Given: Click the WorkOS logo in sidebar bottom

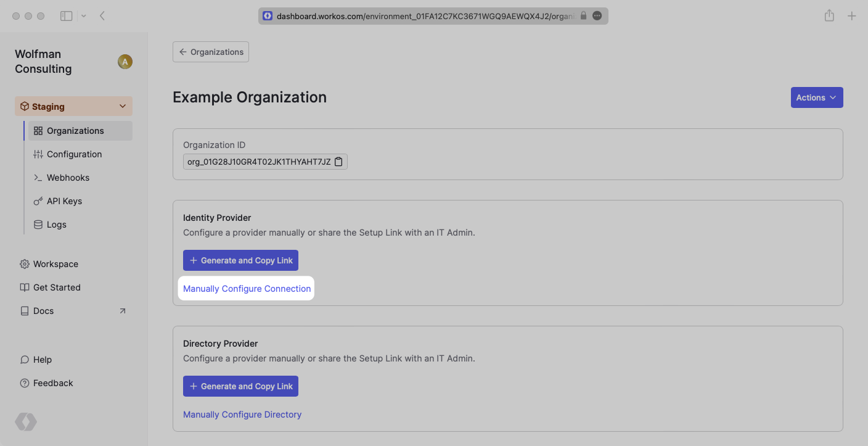Looking at the screenshot, I should pyautogui.click(x=26, y=422).
